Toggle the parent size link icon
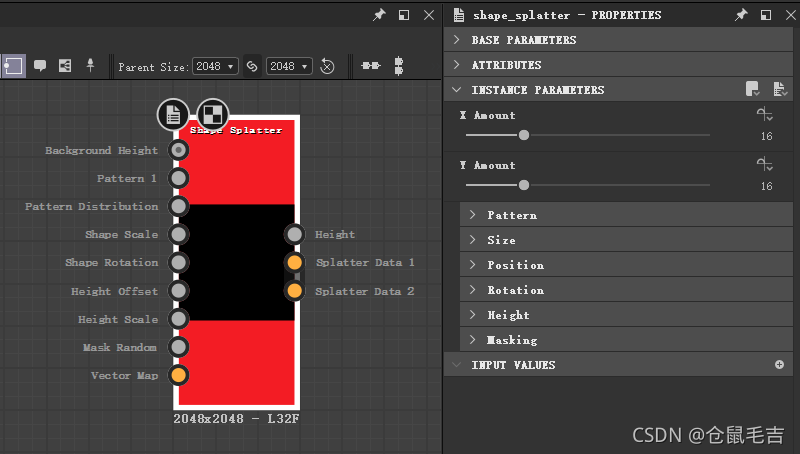 pos(252,66)
